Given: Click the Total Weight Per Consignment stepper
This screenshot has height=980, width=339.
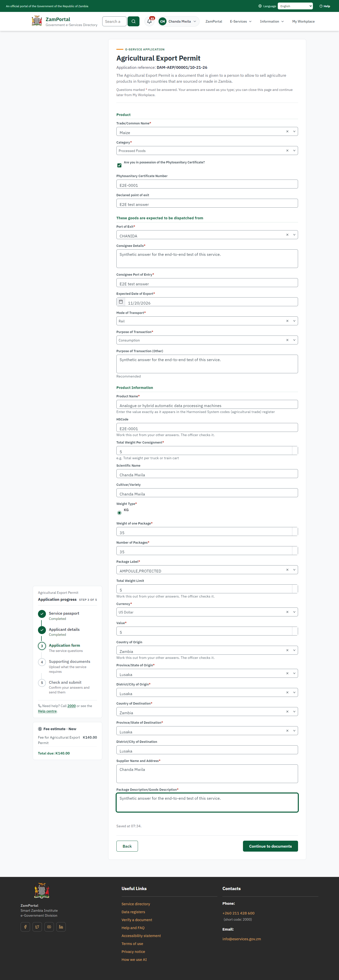Looking at the screenshot, I should [x=295, y=451].
